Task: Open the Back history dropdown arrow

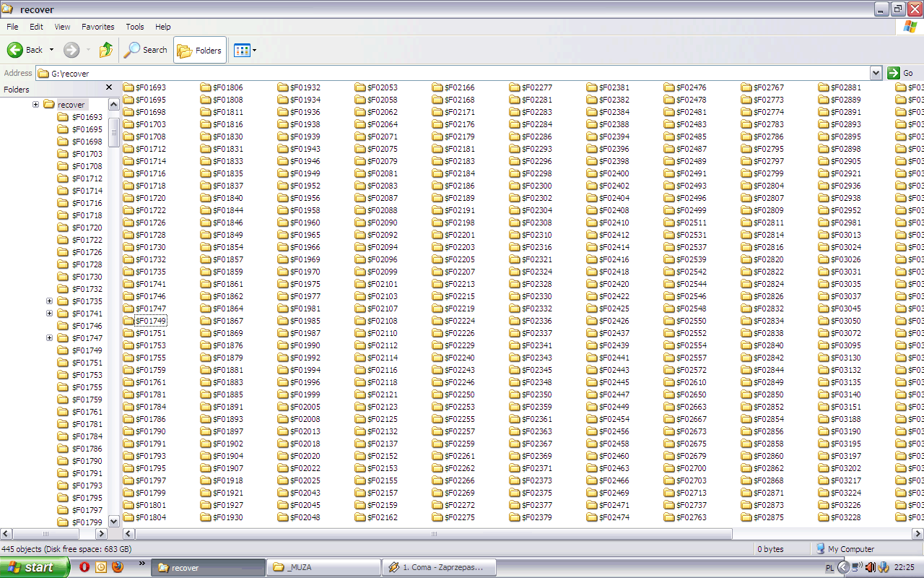Action: (x=51, y=50)
